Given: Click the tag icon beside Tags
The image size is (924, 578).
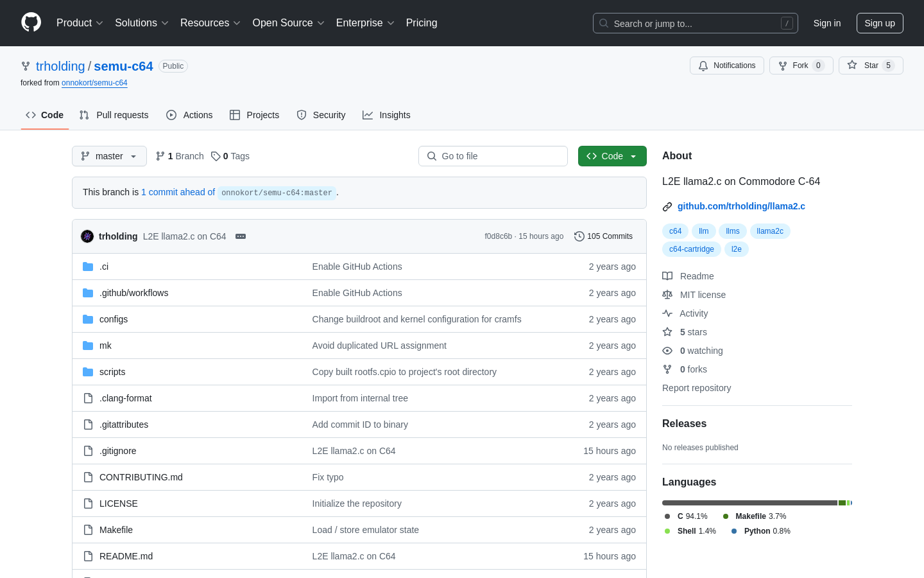Looking at the screenshot, I should click(x=216, y=156).
